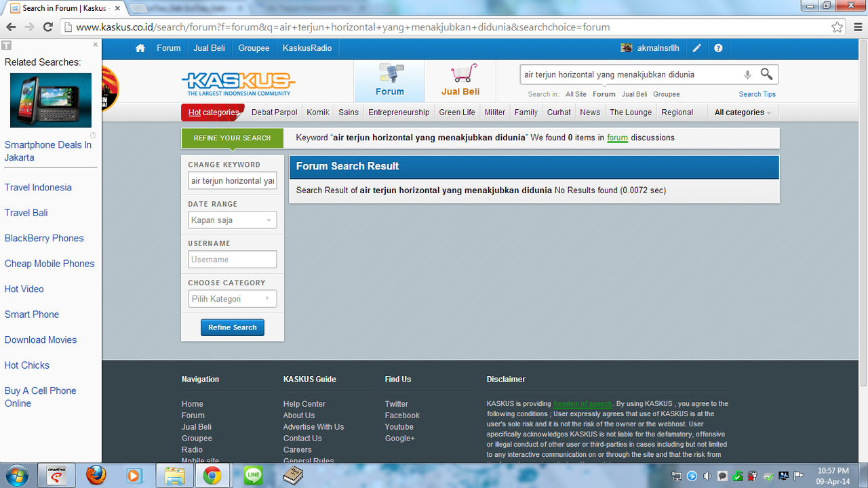The height and width of the screenshot is (488, 868).
Task: Open Groupee in the blue top navigation bar
Action: [x=254, y=48]
